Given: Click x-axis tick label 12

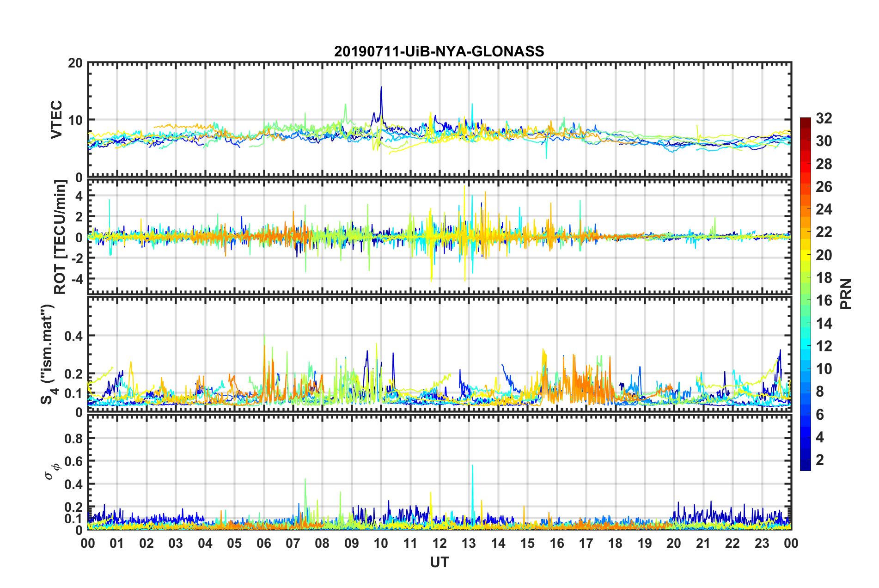Looking at the screenshot, I should (439, 543).
